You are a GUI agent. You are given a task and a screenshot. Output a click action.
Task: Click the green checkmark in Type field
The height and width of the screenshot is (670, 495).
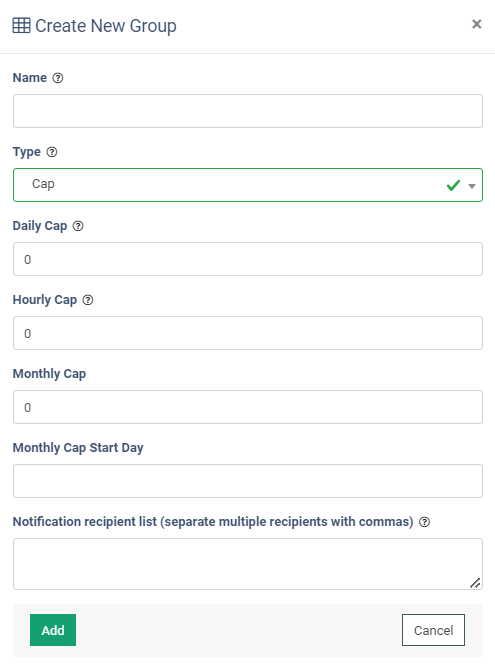pos(453,185)
